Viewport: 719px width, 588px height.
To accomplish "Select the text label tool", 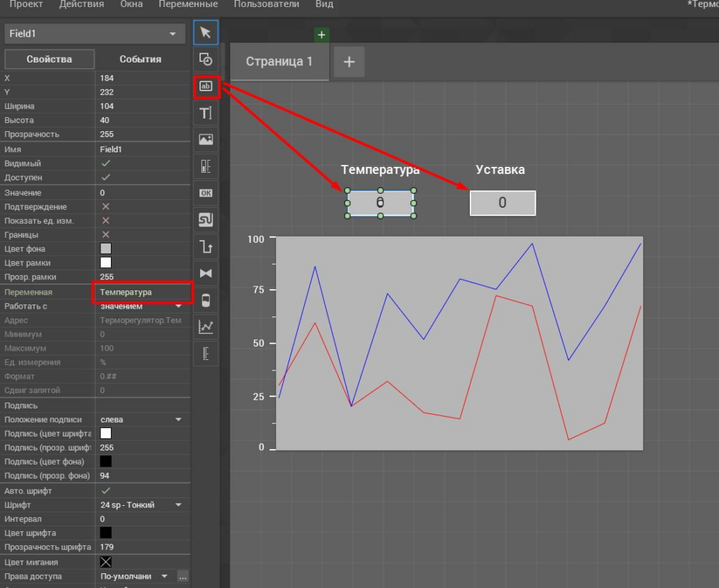I will coord(206,113).
